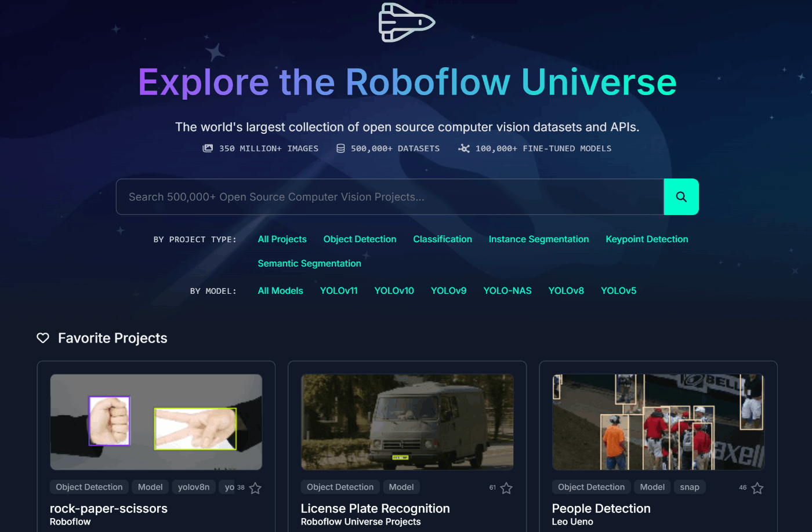Image resolution: width=812 pixels, height=532 pixels.
Task: Click the People Detection project title
Action: point(601,508)
